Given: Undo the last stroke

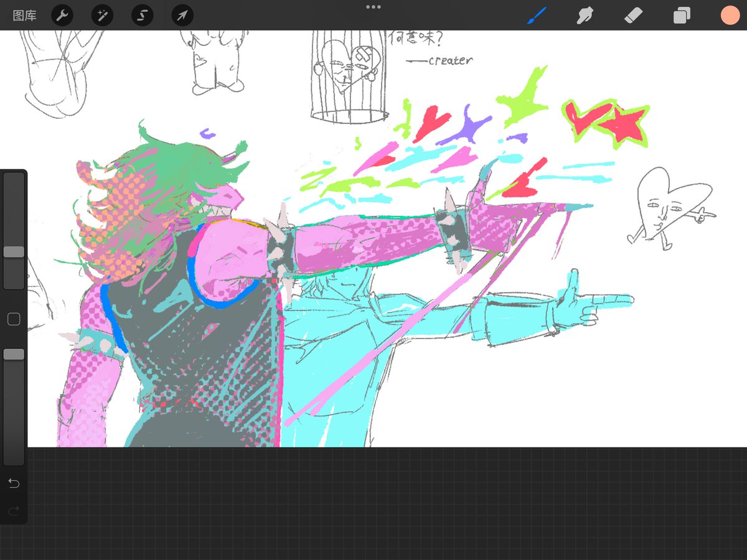Looking at the screenshot, I should [14, 483].
